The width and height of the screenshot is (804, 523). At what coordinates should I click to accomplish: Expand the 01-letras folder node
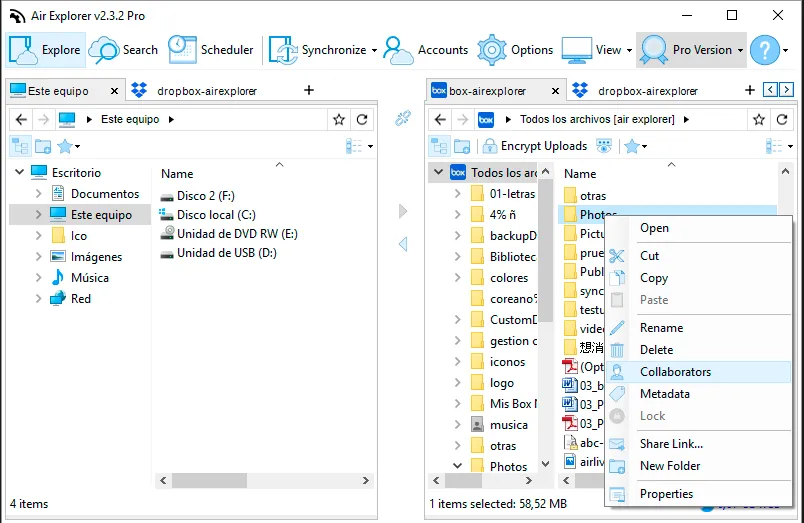[457, 193]
